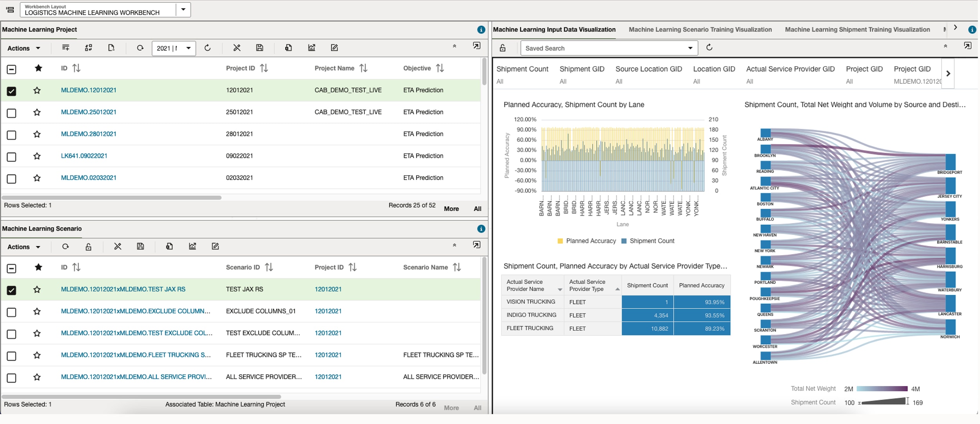The image size is (980, 424).
Task: Click hamburger menu icon beside Workbench Layout
Action: click(10, 10)
